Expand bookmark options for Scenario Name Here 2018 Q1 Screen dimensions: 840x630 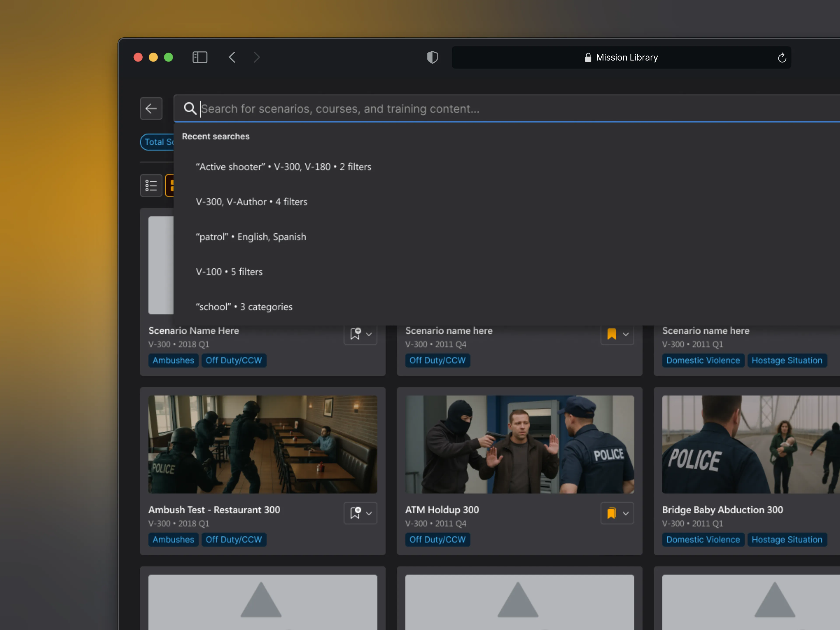click(x=369, y=334)
